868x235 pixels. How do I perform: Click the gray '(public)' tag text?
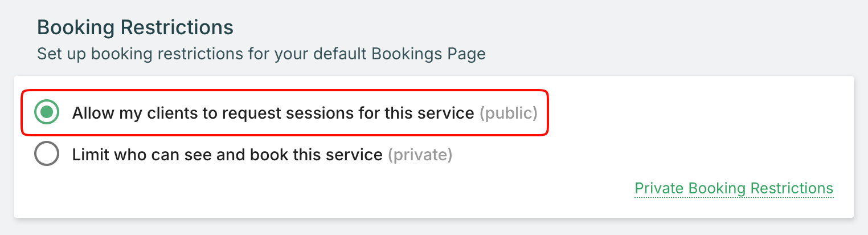508,114
